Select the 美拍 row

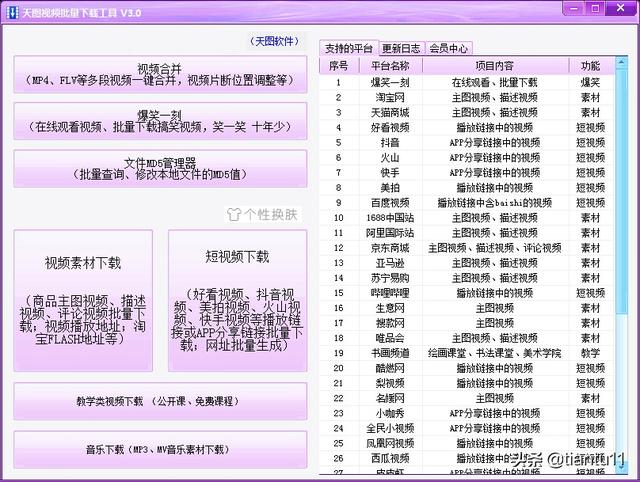click(x=467, y=188)
